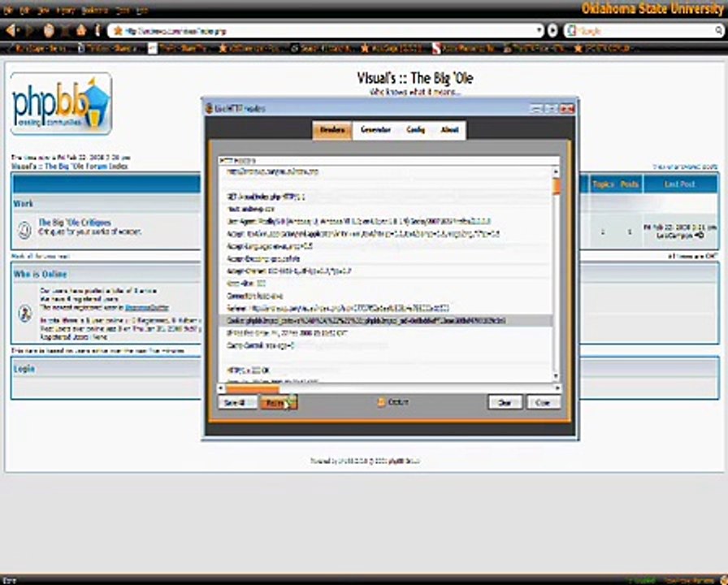Open the address bar history dropdown arrow
728x585 pixels.
(x=539, y=31)
